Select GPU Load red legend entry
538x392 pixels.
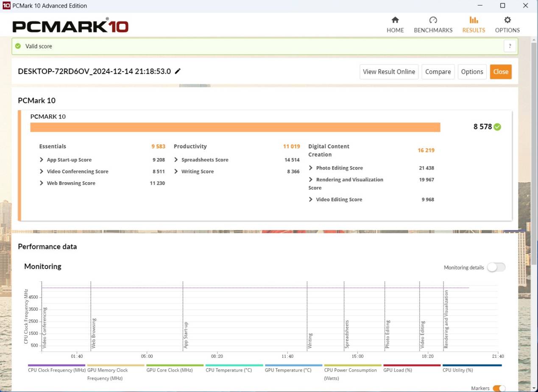pyautogui.click(x=412, y=369)
